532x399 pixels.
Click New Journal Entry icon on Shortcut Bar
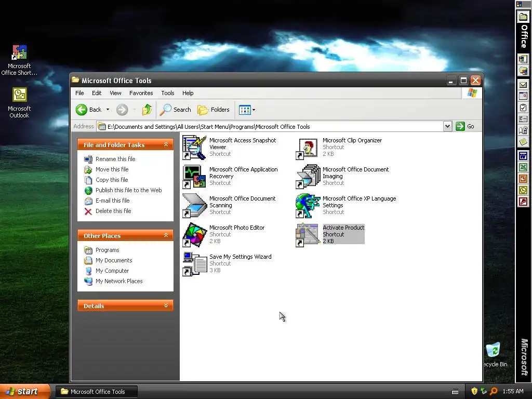[523, 130]
